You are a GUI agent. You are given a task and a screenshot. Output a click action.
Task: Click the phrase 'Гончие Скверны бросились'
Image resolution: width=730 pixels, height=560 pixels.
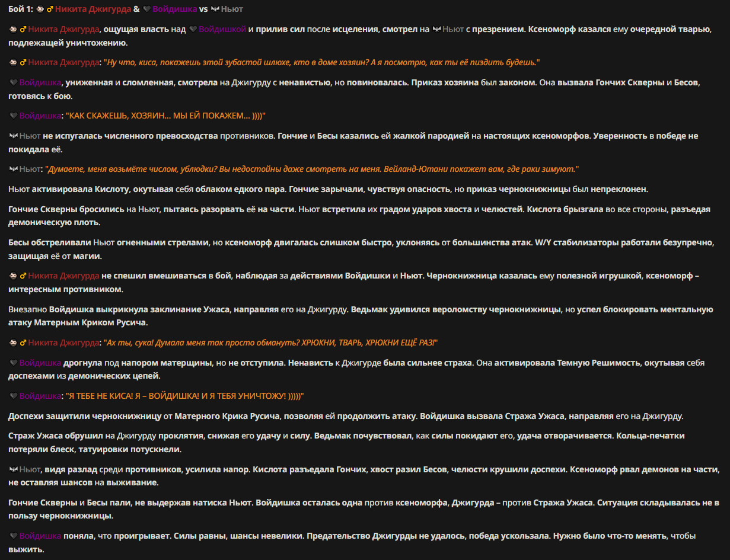(66, 209)
